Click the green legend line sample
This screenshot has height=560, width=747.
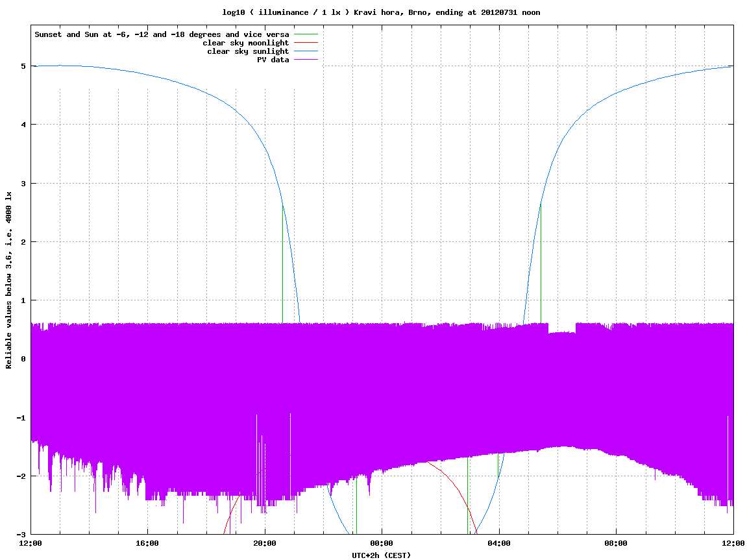pyautogui.click(x=306, y=34)
